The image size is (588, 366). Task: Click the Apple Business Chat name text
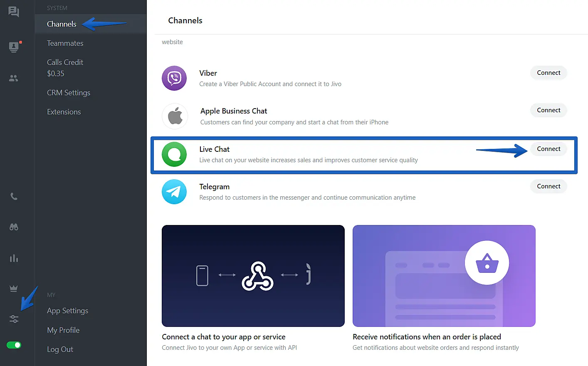234,111
